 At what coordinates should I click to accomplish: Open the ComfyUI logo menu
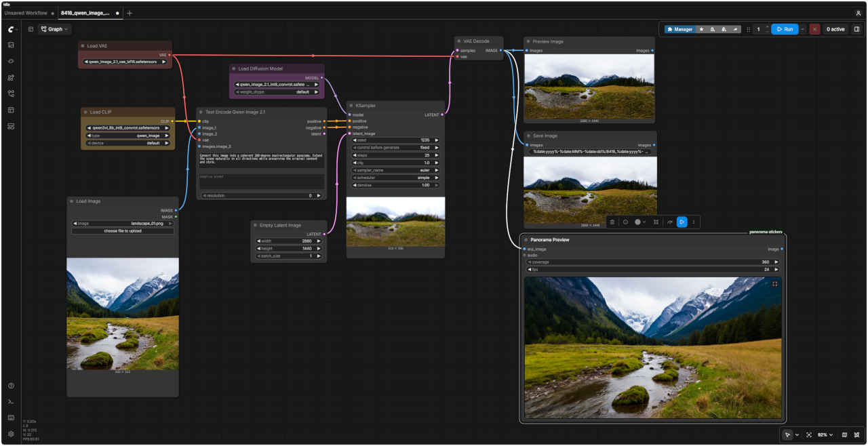click(11, 29)
